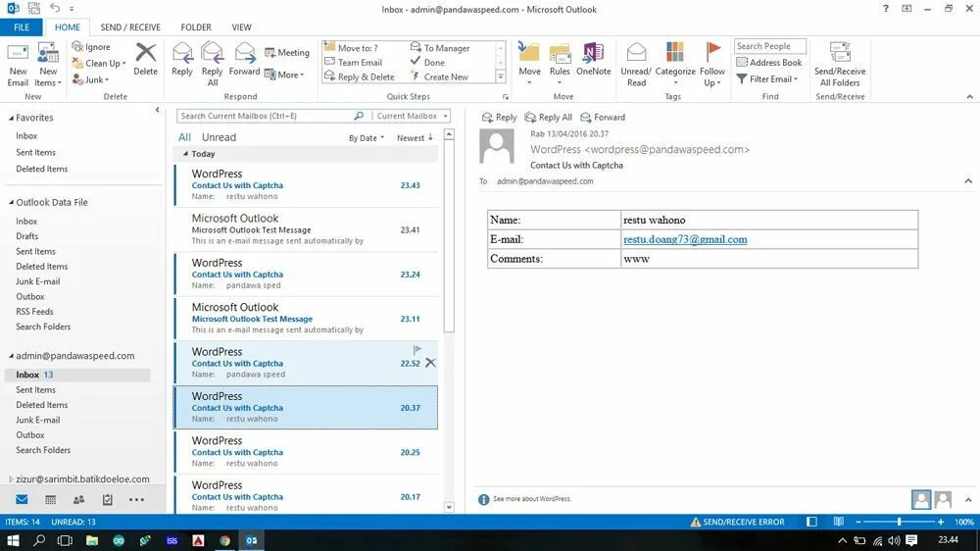This screenshot has height=551, width=980.
Task: Switch to the Normal view layout in the status bar
Action: pyautogui.click(x=811, y=522)
